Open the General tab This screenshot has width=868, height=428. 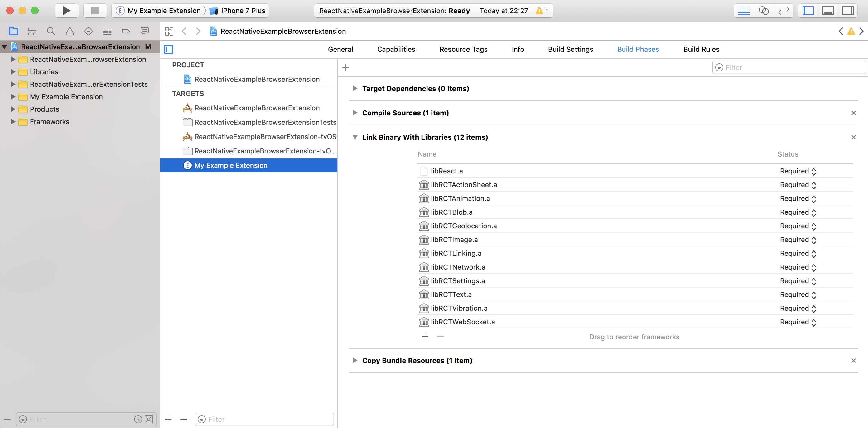pos(340,49)
